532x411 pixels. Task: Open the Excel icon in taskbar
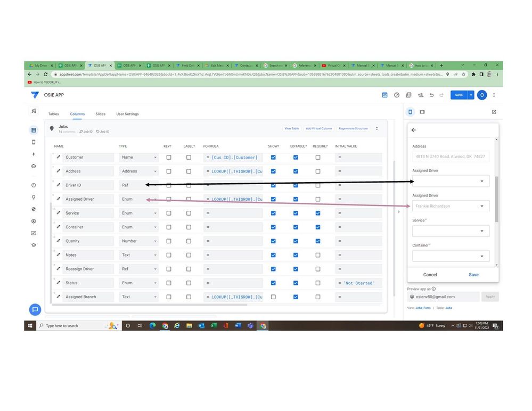click(214, 325)
